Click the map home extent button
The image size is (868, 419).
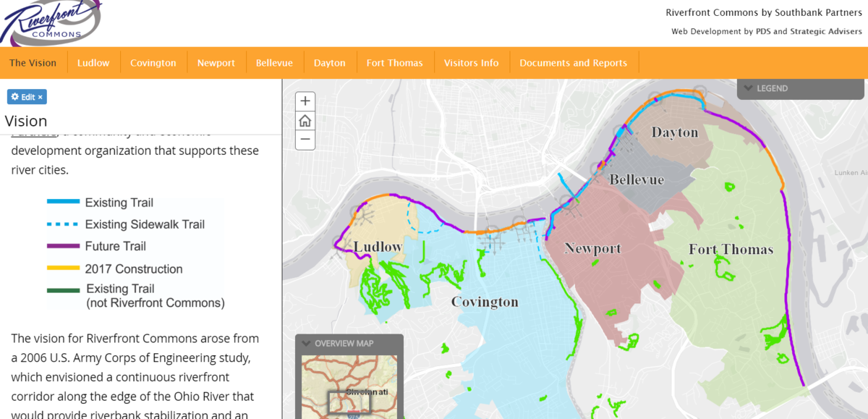(x=305, y=120)
